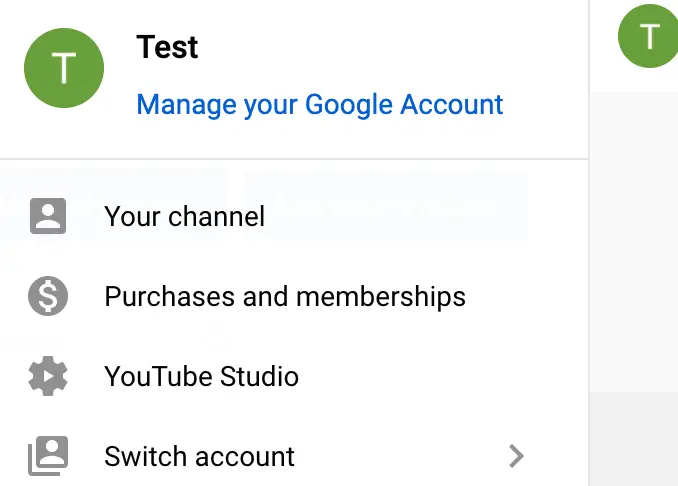Image resolution: width=678 pixels, height=486 pixels.
Task: Launch creator Studio from account menu
Action: click(x=201, y=377)
